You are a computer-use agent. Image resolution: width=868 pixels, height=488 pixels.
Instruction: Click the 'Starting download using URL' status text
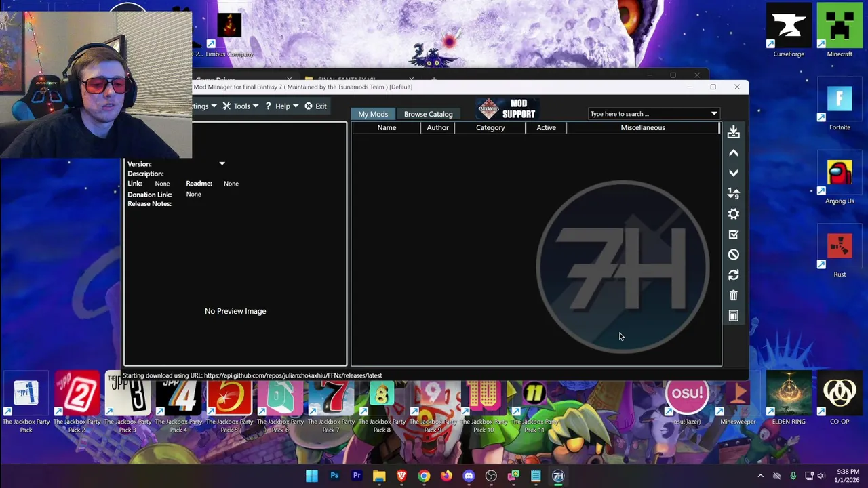tap(252, 375)
